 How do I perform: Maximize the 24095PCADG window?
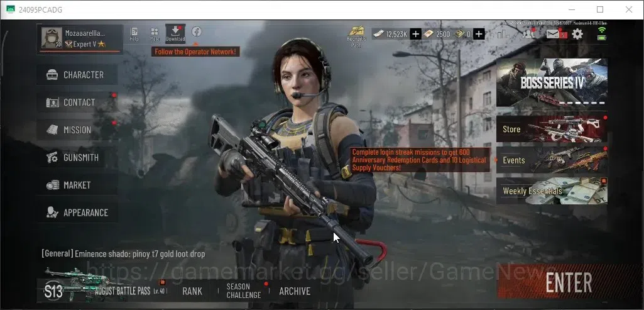[600, 9]
